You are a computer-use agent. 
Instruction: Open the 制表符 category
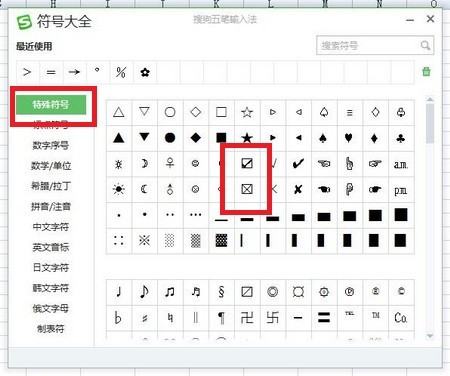51,329
